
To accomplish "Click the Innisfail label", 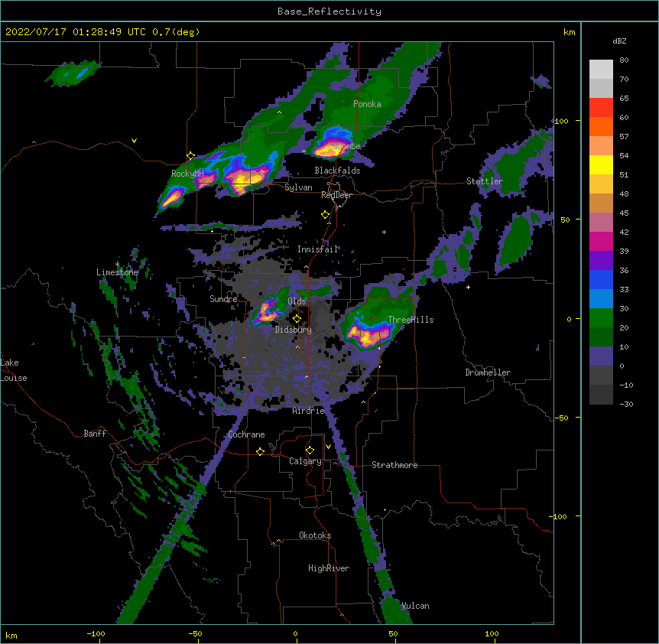I will (x=317, y=249).
